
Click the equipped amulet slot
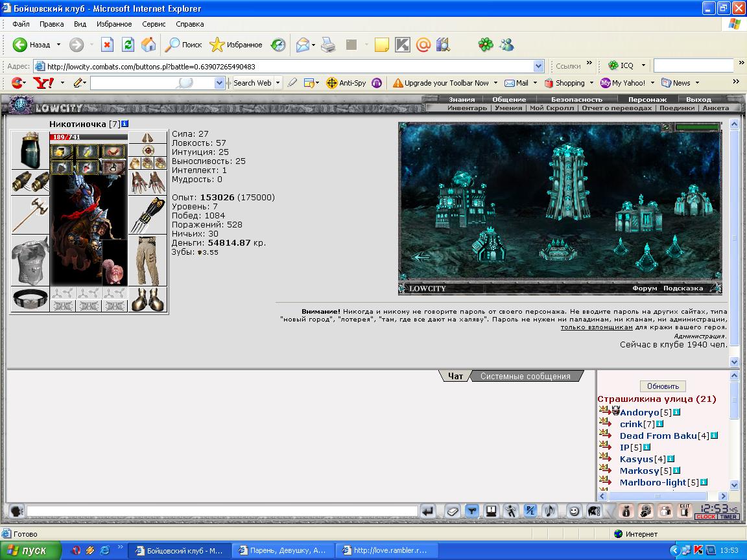[148, 150]
